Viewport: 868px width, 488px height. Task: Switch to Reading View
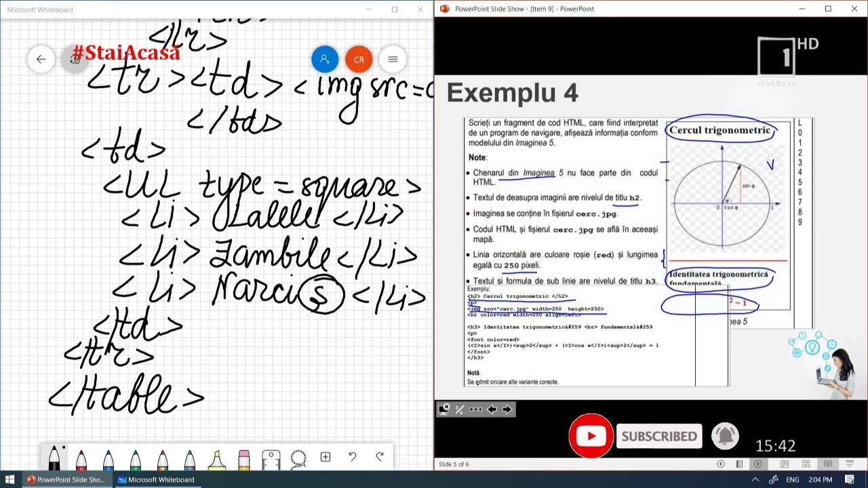click(x=827, y=464)
